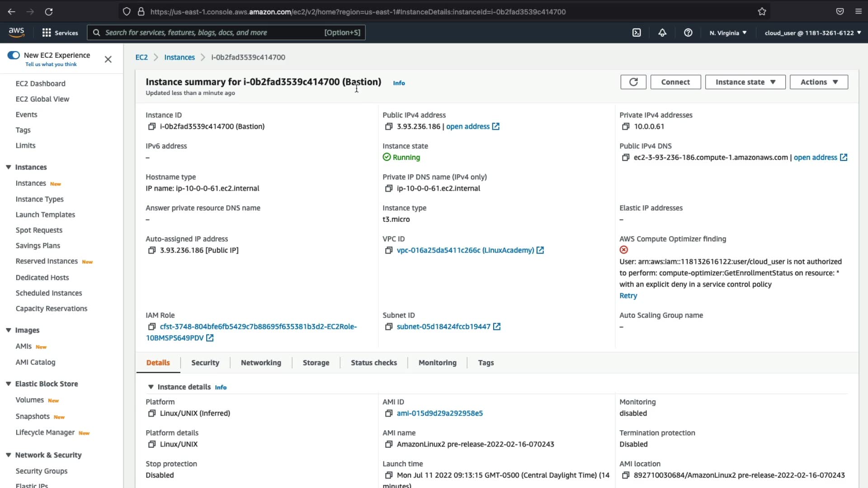Click the refresh instance summary button
This screenshot has height=488, width=868.
(x=633, y=82)
